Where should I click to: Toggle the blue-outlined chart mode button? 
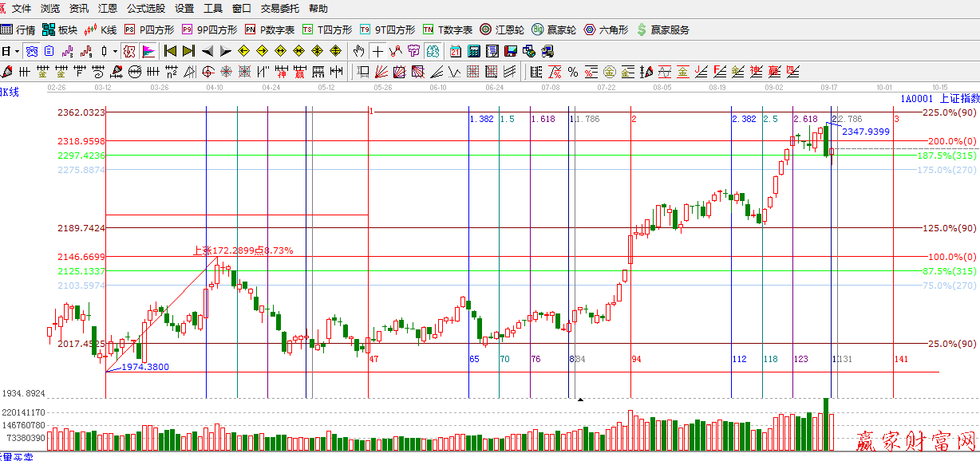(x=32, y=51)
